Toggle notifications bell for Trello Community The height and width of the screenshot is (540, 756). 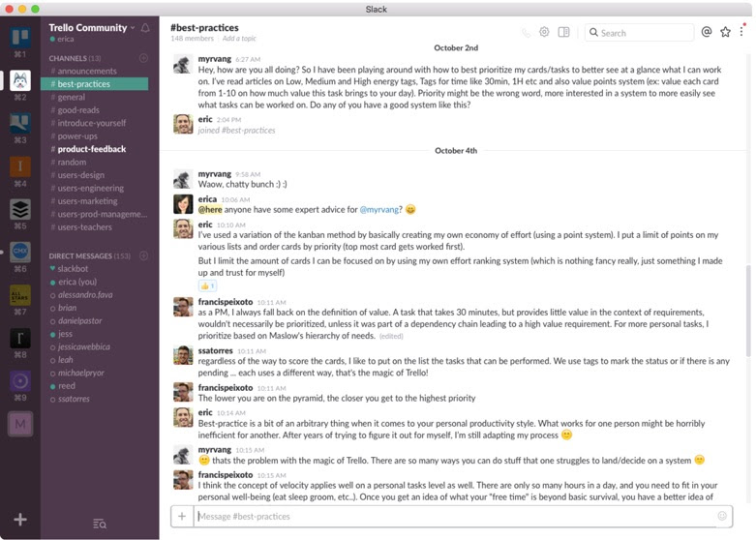click(145, 28)
